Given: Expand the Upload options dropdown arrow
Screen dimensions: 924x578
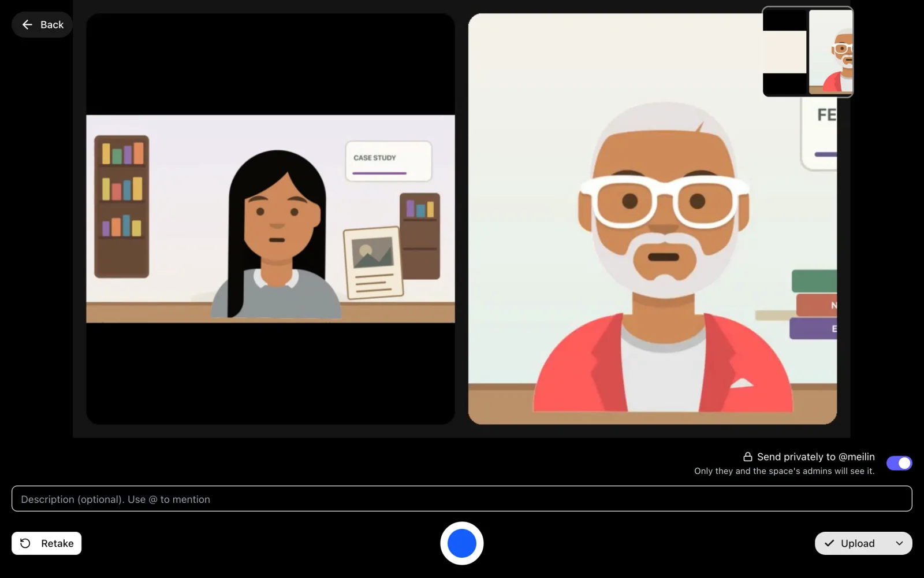Looking at the screenshot, I should (899, 543).
